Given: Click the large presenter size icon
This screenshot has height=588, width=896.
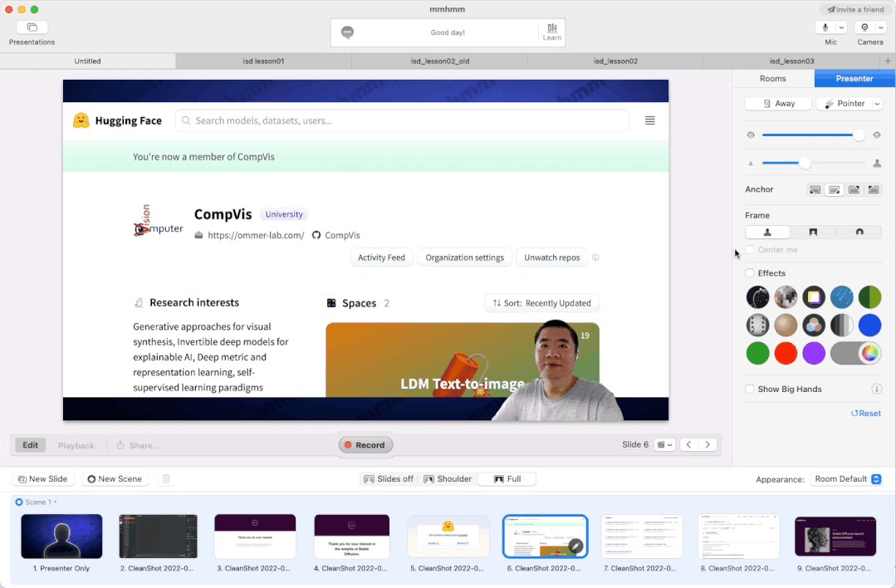Looking at the screenshot, I should click(x=877, y=164).
